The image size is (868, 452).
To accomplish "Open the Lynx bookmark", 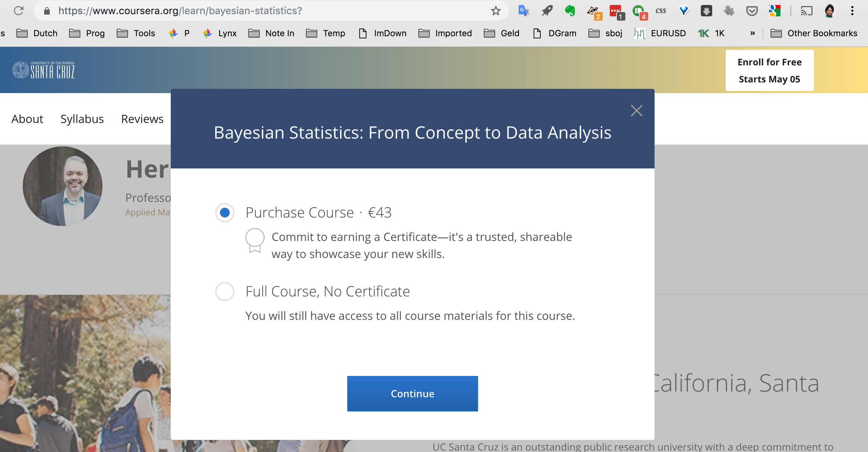I will (x=219, y=33).
